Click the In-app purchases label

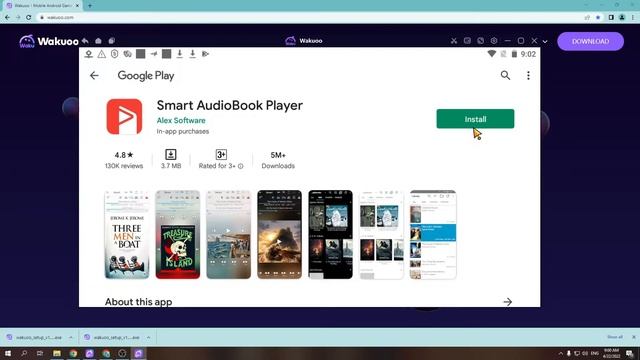182,131
